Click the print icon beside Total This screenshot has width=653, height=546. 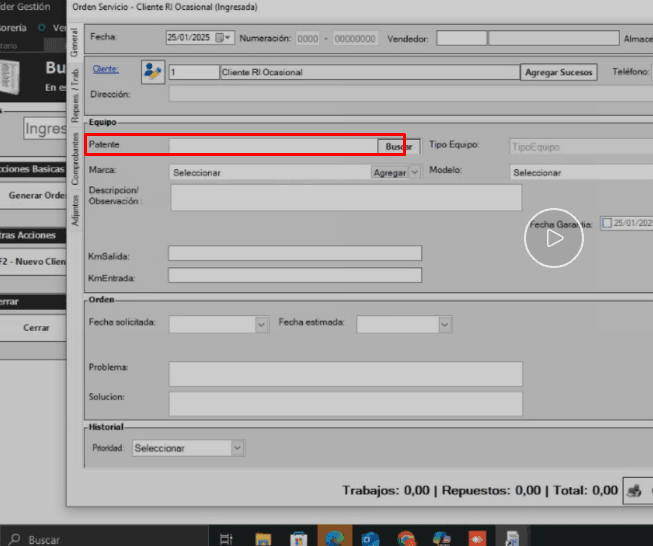[633, 490]
